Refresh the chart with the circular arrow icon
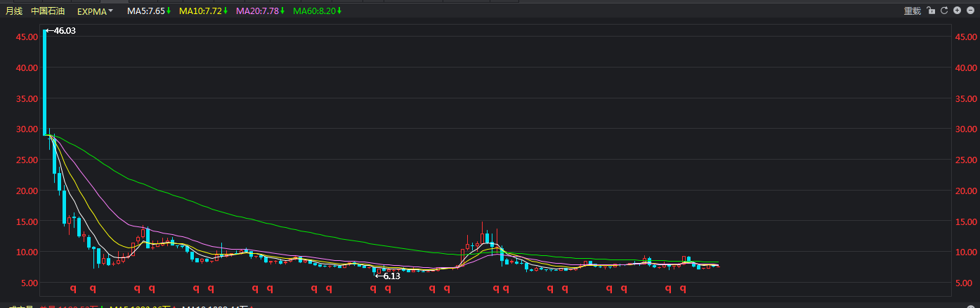The height and width of the screenshot is (308, 980). [944, 11]
